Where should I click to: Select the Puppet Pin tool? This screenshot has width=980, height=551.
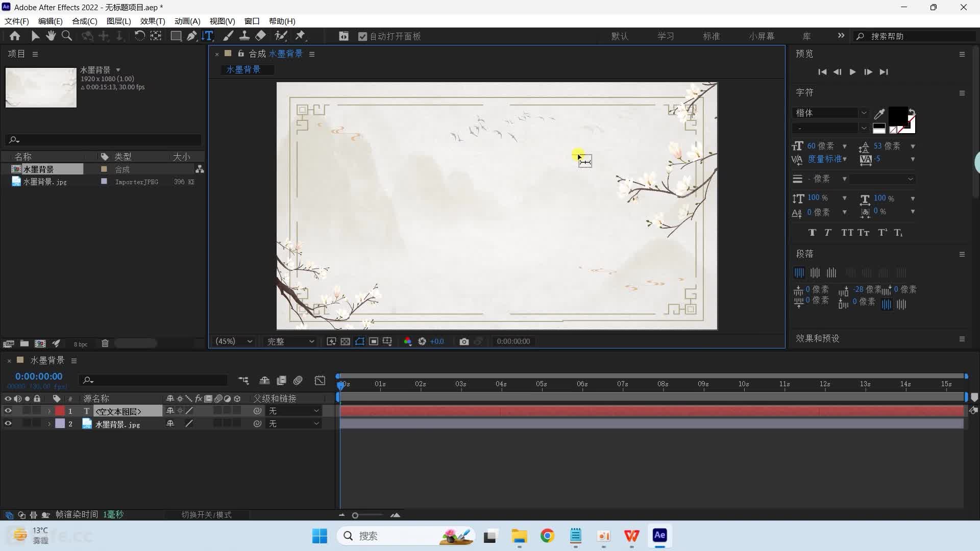tap(301, 36)
